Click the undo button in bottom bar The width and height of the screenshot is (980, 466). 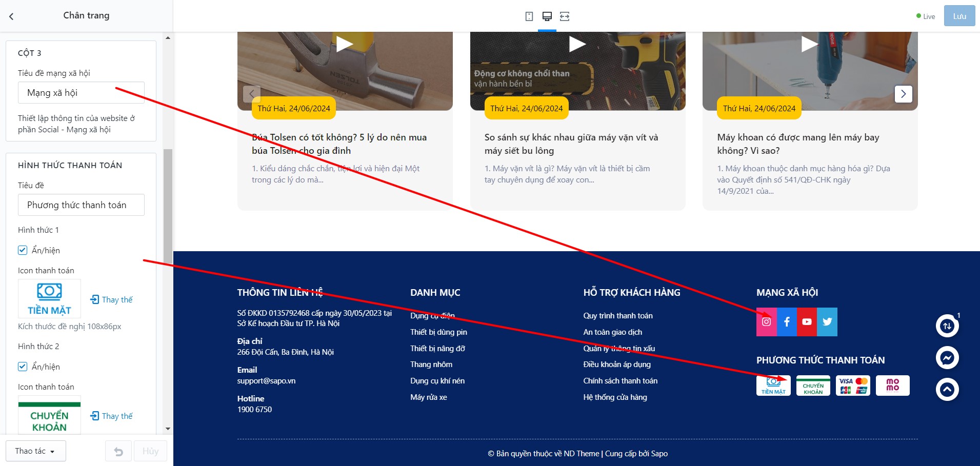[118, 451]
